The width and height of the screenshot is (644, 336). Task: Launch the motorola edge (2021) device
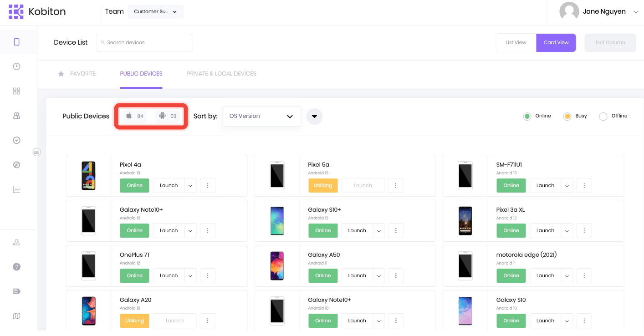click(546, 275)
